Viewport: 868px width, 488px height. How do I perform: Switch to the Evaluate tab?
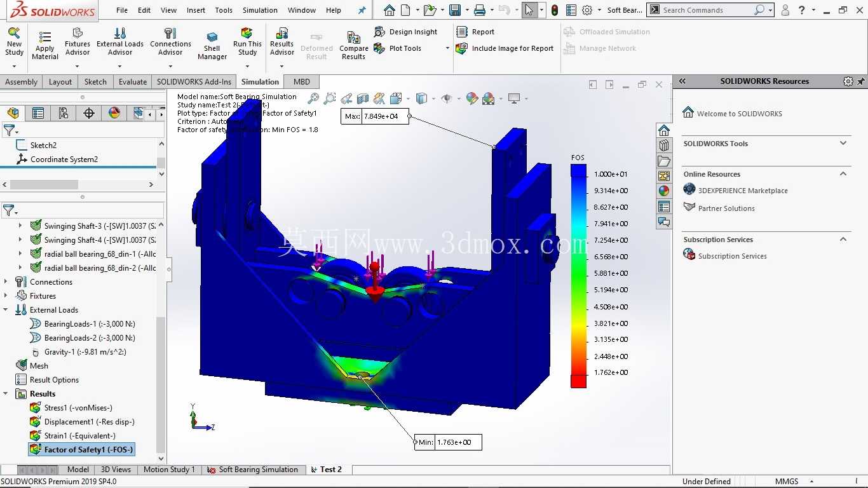pos(133,81)
